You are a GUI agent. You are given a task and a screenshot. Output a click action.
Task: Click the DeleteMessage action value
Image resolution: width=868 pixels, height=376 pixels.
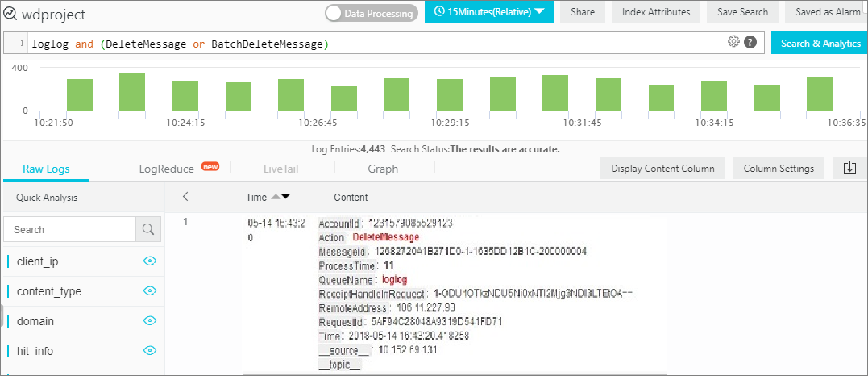coord(386,237)
